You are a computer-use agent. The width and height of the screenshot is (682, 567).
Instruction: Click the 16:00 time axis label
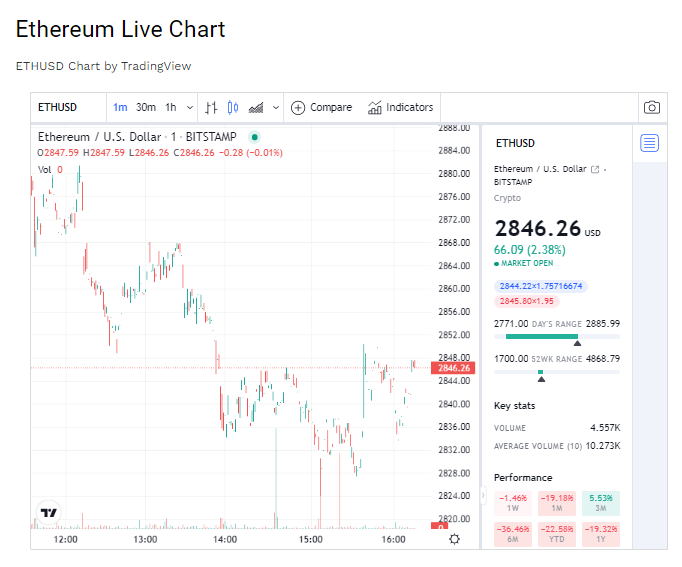coord(393,540)
